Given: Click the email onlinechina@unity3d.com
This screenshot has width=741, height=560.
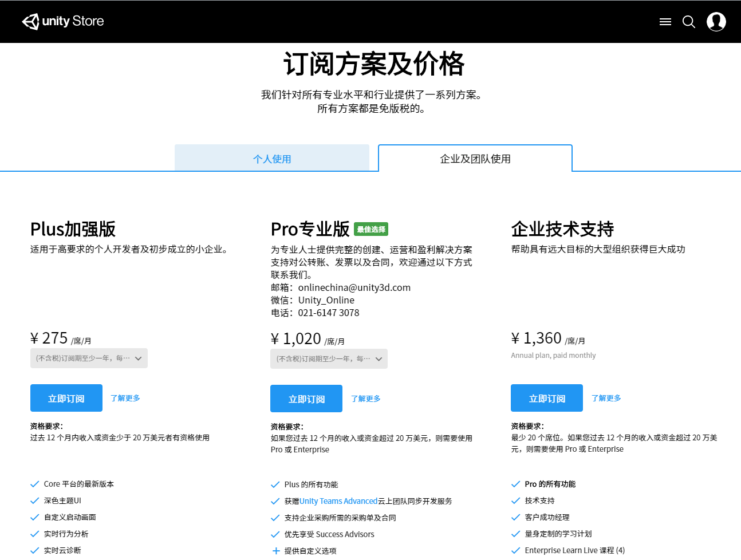Looking at the screenshot, I should pos(354,287).
